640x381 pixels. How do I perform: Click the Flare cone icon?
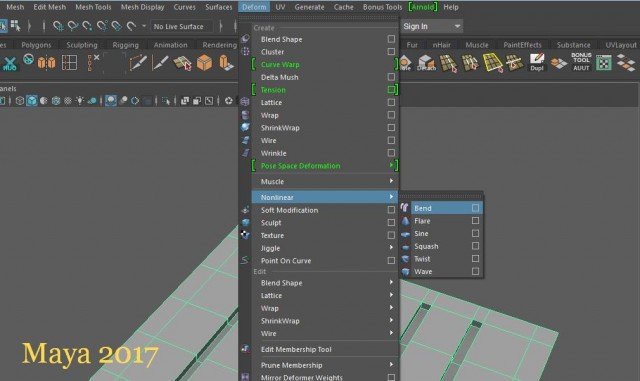[x=405, y=221]
